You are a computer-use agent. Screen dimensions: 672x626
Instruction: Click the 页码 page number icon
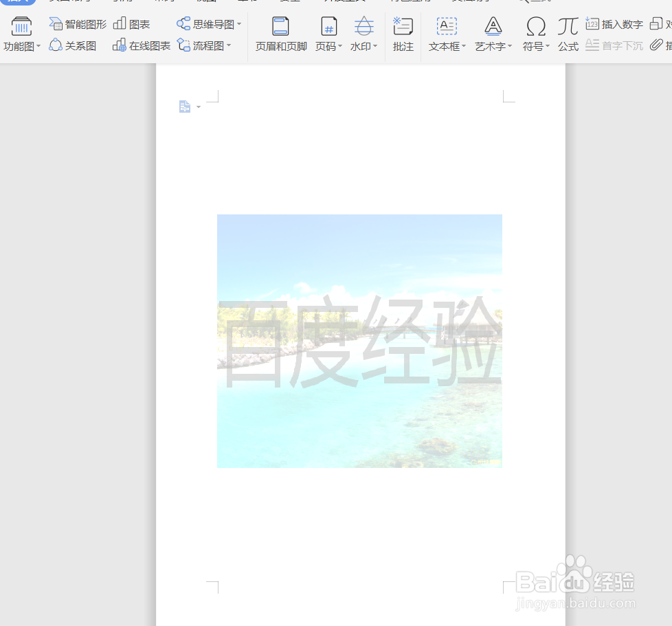328,26
